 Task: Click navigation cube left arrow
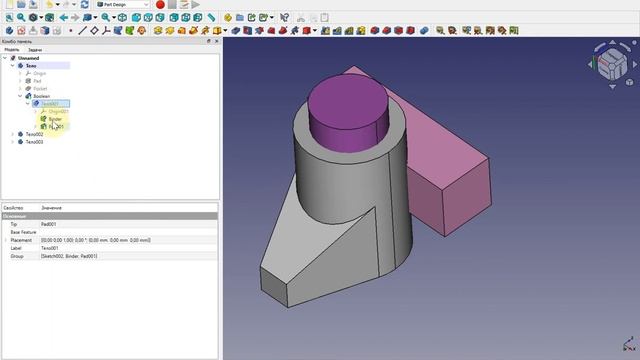pyautogui.click(x=590, y=64)
